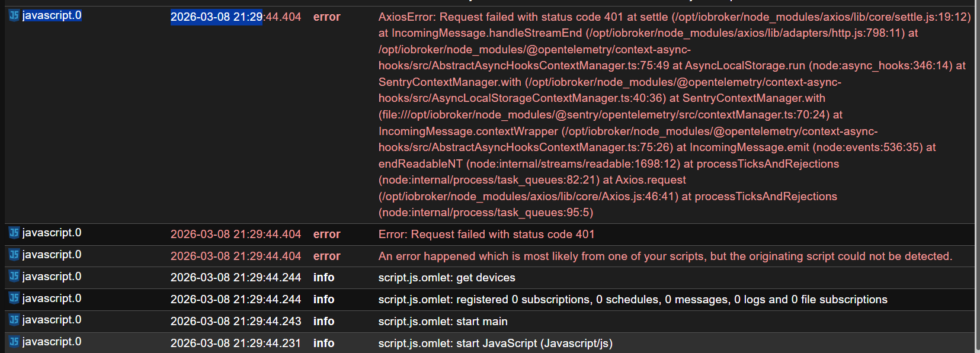Screen dimensions: 980x353
Task: Click the 'start JavaScript (Javascript/js)' log message
Action: coord(495,344)
